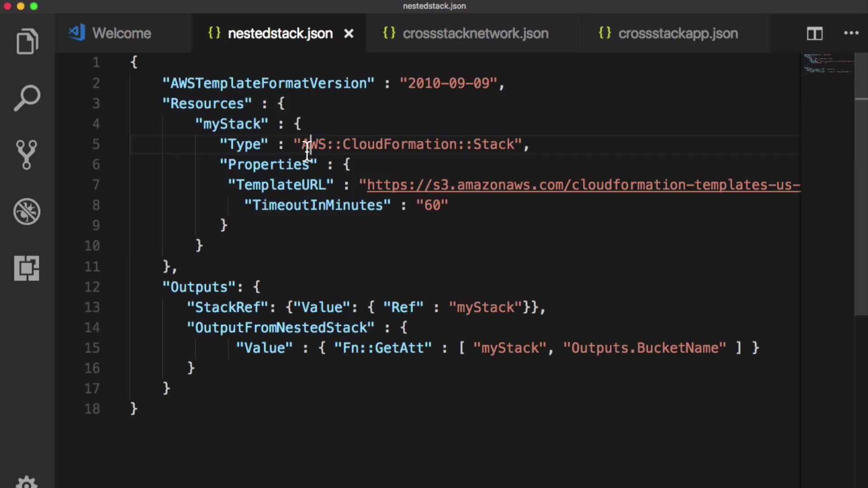
Task: Switch to crossstacknetwork.json tab
Action: click(x=475, y=33)
